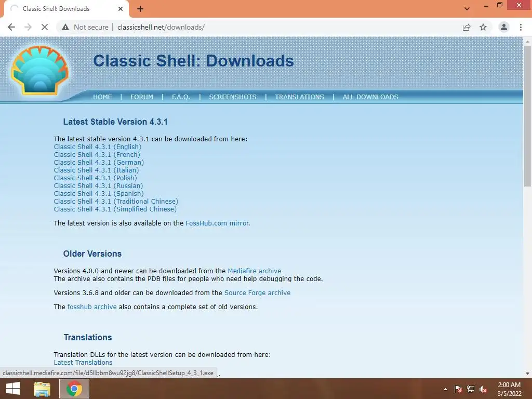532x399 pixels.
Task: Click the Classic Shell shell logo
Action: pos(39,70)
